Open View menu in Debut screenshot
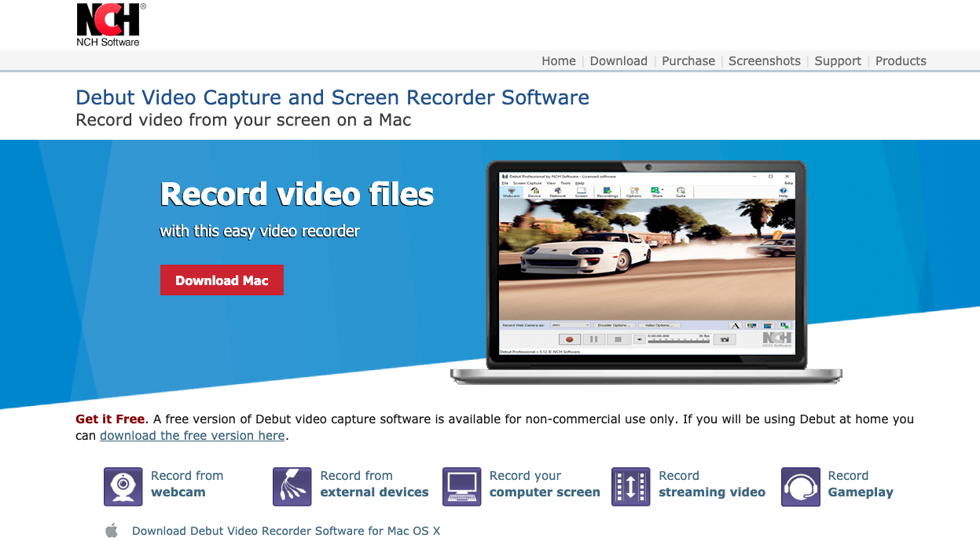Viewport: 980px width, 549px height. (x=551, y=183)
